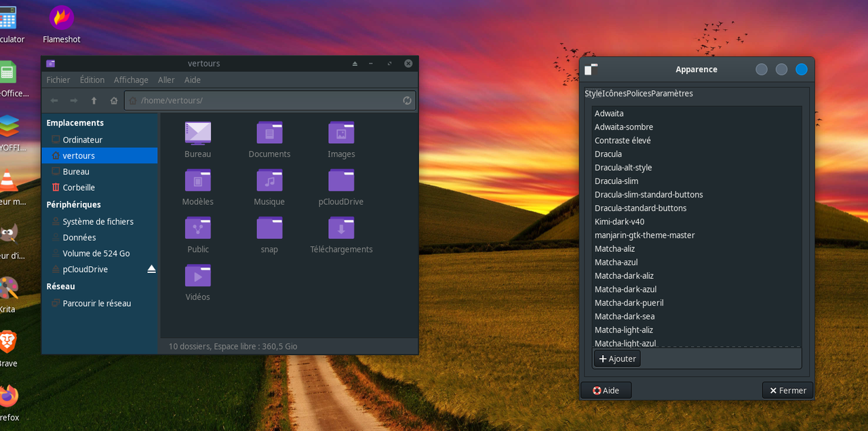Select the Dracula-alt-style theme
Screen dimensions: 868x431
696,168
